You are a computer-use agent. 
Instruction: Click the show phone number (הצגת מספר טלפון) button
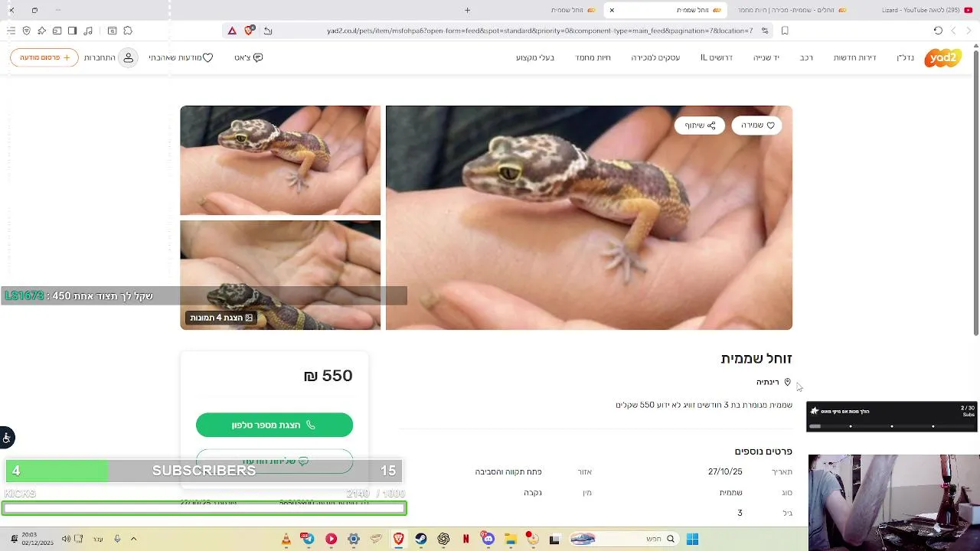274,425
